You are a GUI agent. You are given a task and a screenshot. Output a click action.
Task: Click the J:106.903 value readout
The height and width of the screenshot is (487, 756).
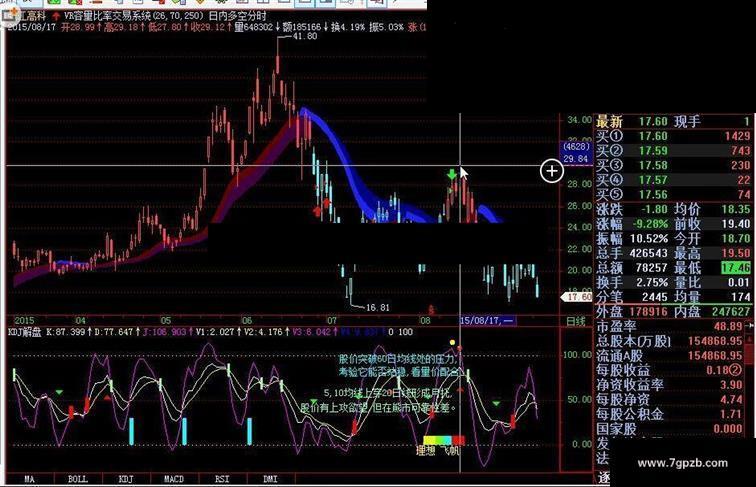[164, 332]
